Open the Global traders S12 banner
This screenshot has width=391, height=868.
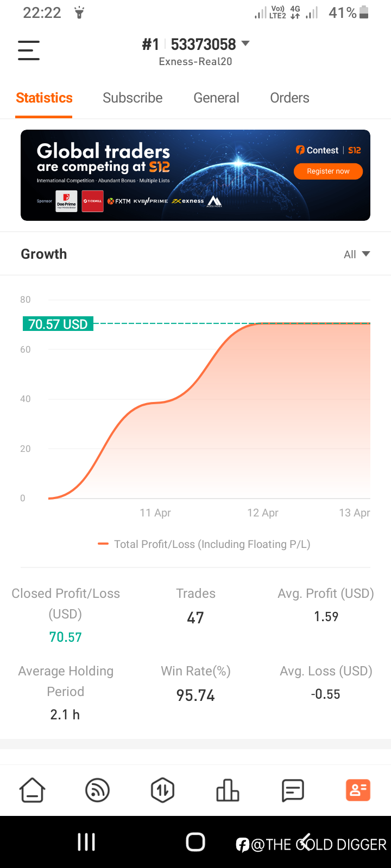(x=195, y=175)
